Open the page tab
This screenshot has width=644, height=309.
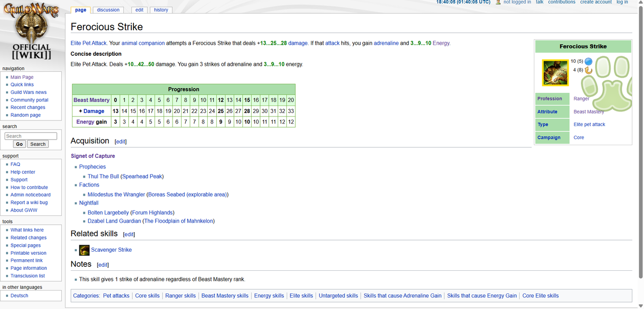[80, 10]
